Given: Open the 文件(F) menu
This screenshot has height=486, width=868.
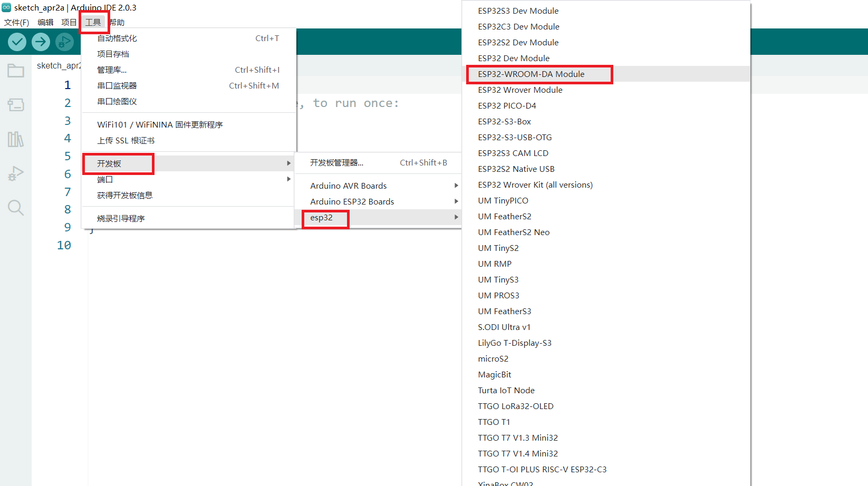Looking at the screenshot, I should pos(16,22).
